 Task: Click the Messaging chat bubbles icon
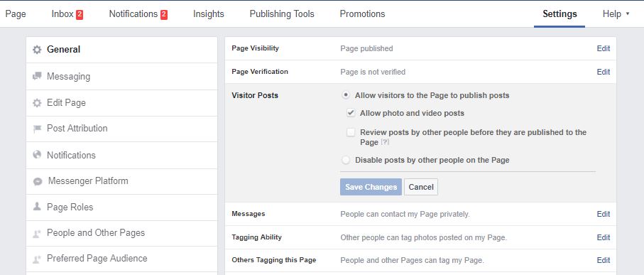[x=37, y=76]
